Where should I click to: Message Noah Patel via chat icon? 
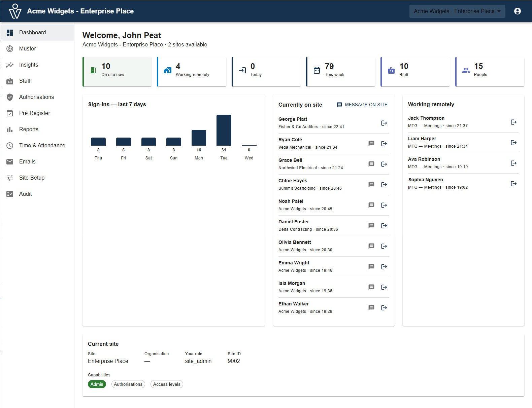[371, 205]
